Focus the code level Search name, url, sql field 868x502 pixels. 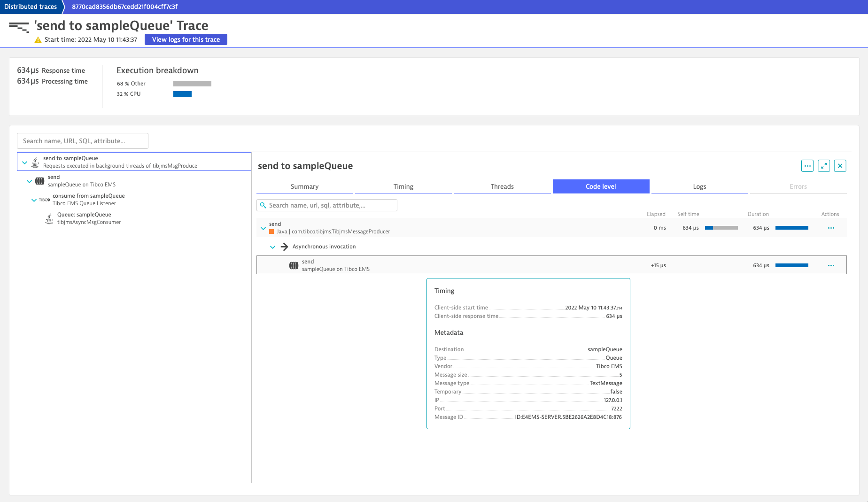point(327,205)
